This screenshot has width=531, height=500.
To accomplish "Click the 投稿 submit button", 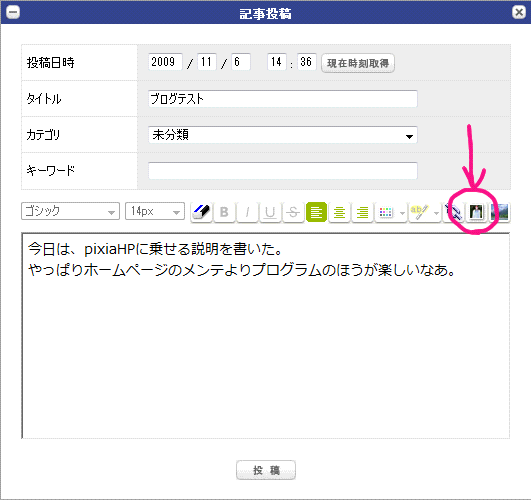I will pos(266,470).
